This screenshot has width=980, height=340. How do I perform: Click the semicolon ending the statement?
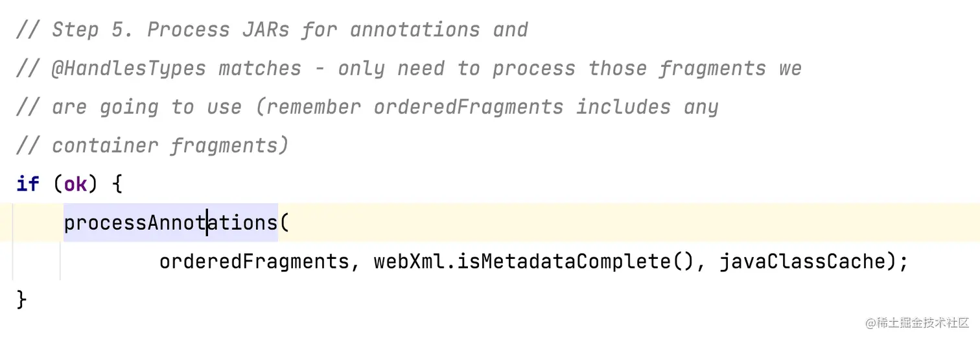[904, 263]
